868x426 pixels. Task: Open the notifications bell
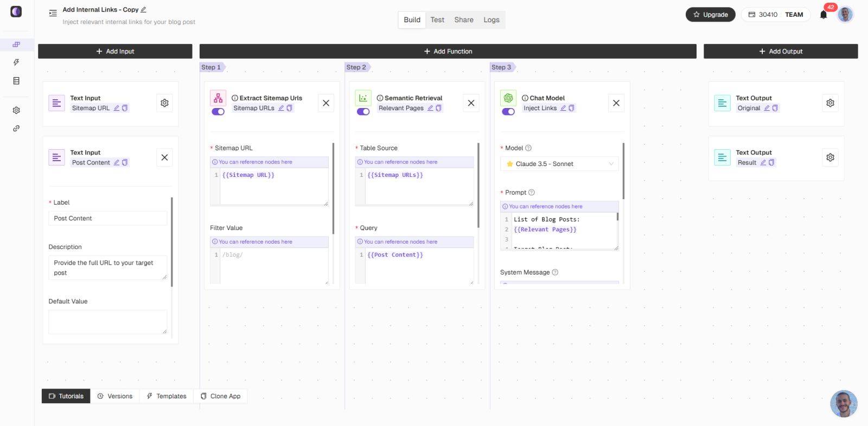tap(824, 15)
